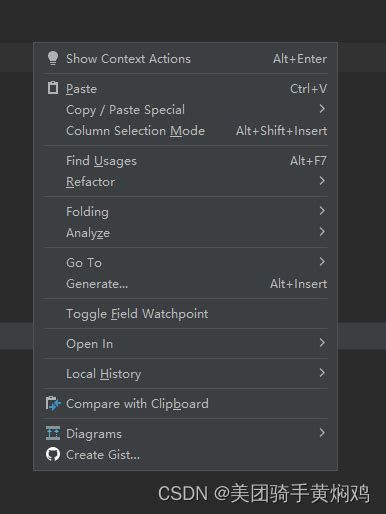The height and width of the screenshot is (514, 386).
Task: Click the GitHub icon beside Create Gist
Action: click(x=53, y=454)
